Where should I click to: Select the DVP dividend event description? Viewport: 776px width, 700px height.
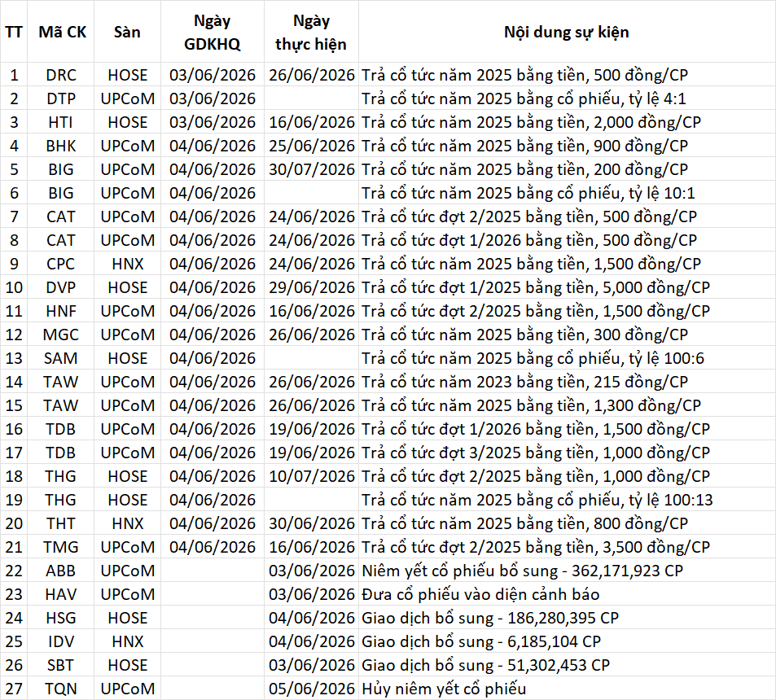point(536,287)
